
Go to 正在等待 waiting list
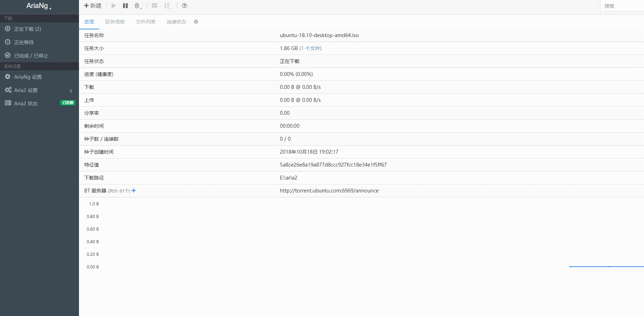tap(24, 42)
